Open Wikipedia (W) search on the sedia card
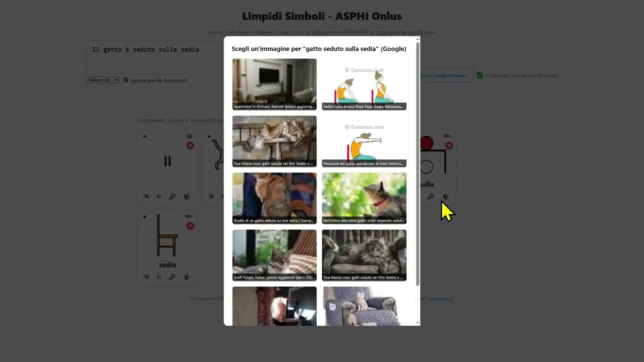 tap(147, 277)
